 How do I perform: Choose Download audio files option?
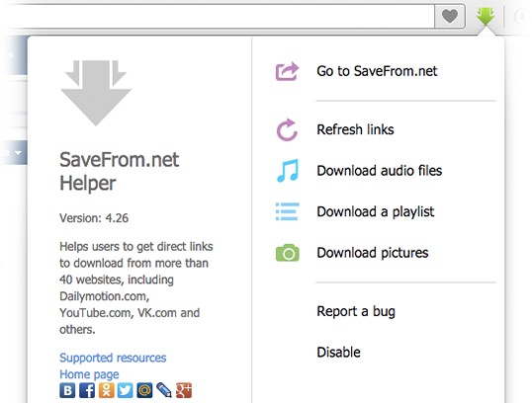coord(380,171)
